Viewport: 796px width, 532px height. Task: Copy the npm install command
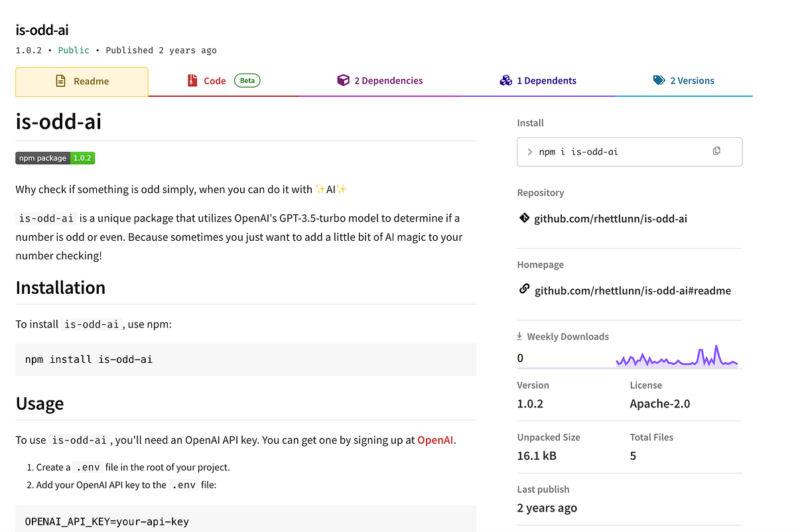716,151
